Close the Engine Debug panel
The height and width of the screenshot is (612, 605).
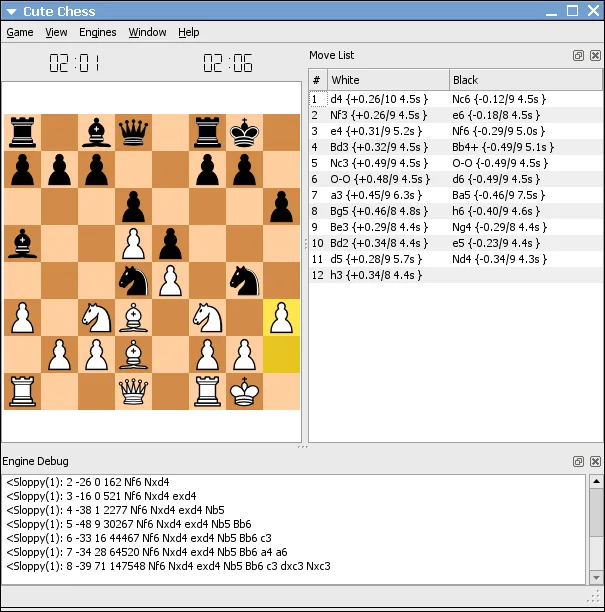coord(595,461)
